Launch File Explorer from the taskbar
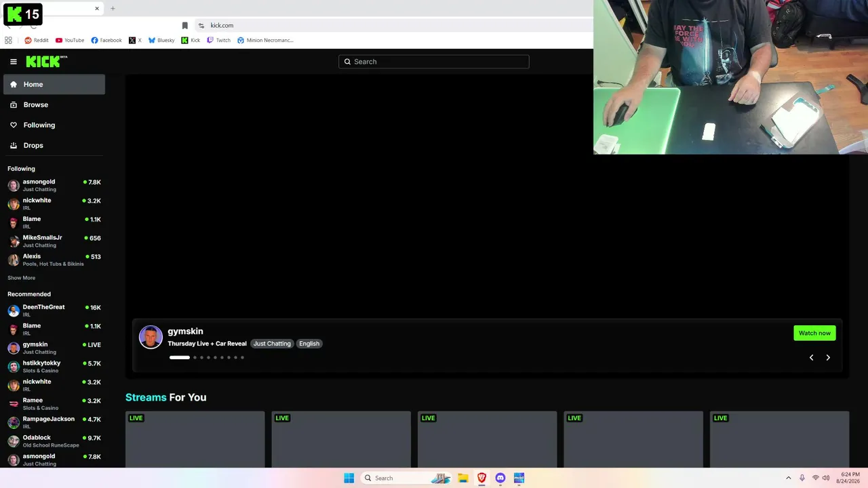This screenshot has height=488, width=868. pos(462,478)
